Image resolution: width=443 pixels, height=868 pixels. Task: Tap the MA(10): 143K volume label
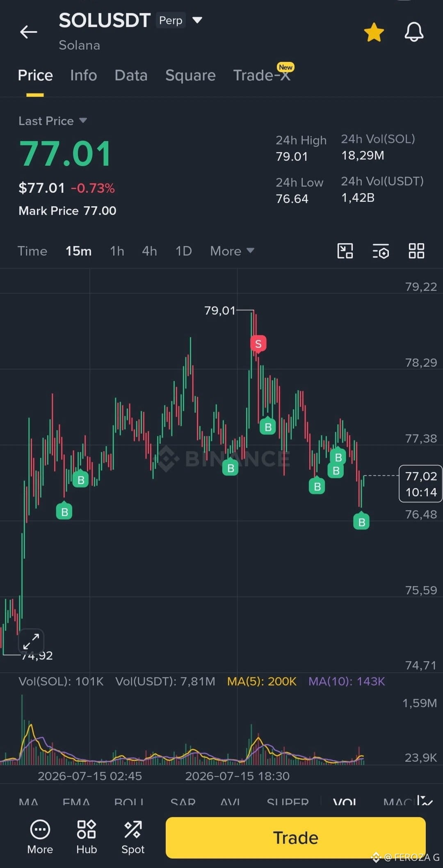click(x=347, y=681)
